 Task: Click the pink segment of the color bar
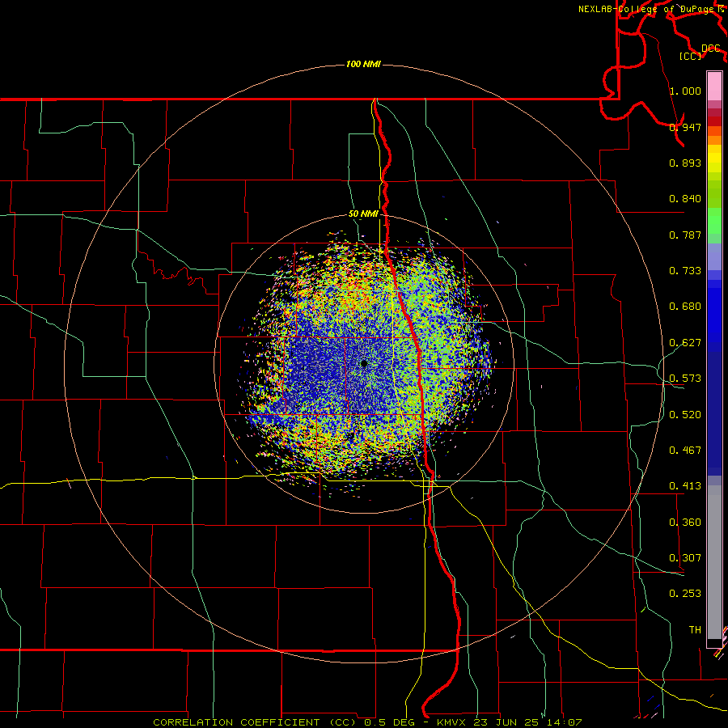714,87
